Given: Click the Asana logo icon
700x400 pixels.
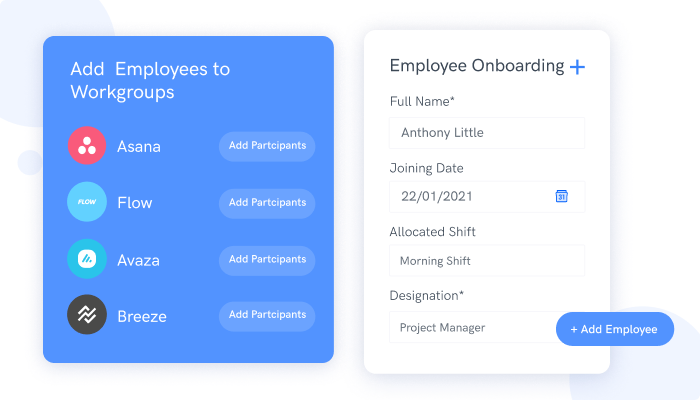Looking at the screenshot, I should tap(87, 146).
